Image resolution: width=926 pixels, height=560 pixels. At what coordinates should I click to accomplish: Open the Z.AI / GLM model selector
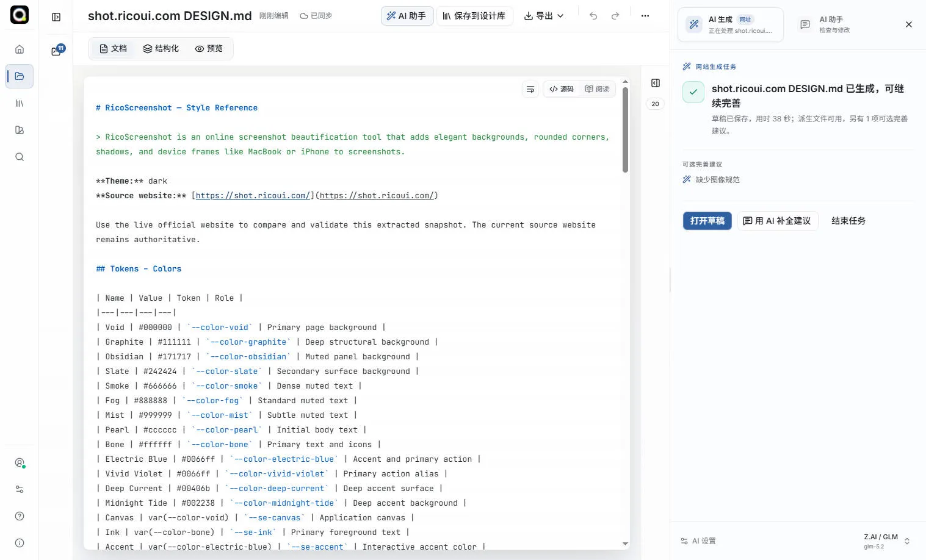click(886, 541)
